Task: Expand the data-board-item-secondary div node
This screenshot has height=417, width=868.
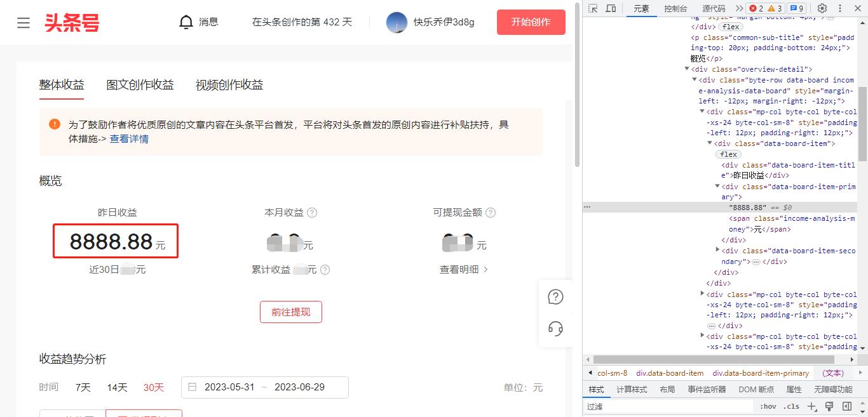Action: [716, 250]
